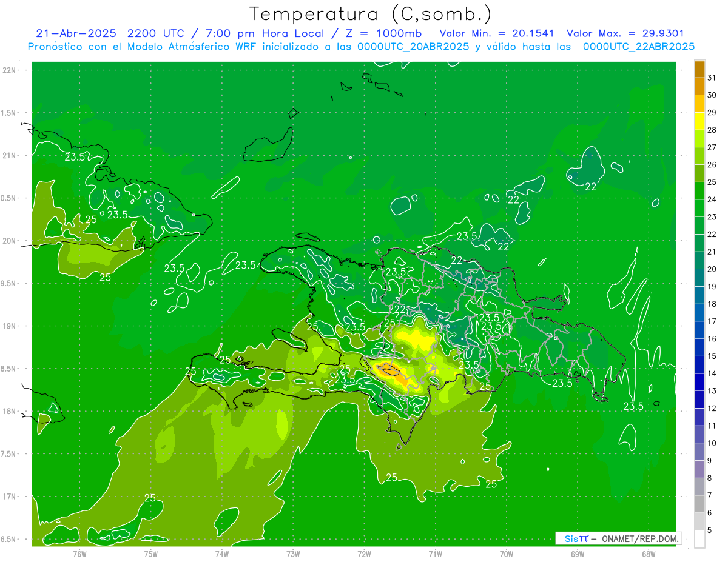Viewport: 728px width, 562px height.
Task: Click the legend label '31'
Action: pyautogui.click(x=712, y=78)
